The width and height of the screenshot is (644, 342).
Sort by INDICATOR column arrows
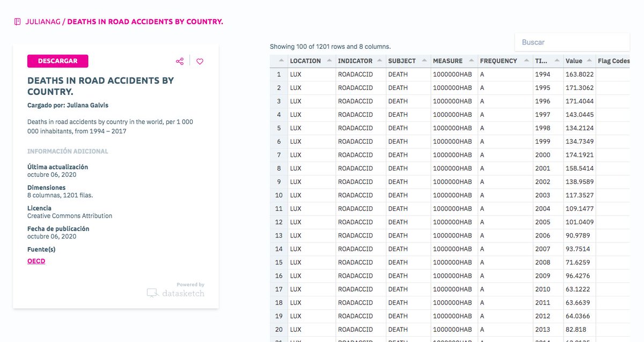click(x=378, y=61)
